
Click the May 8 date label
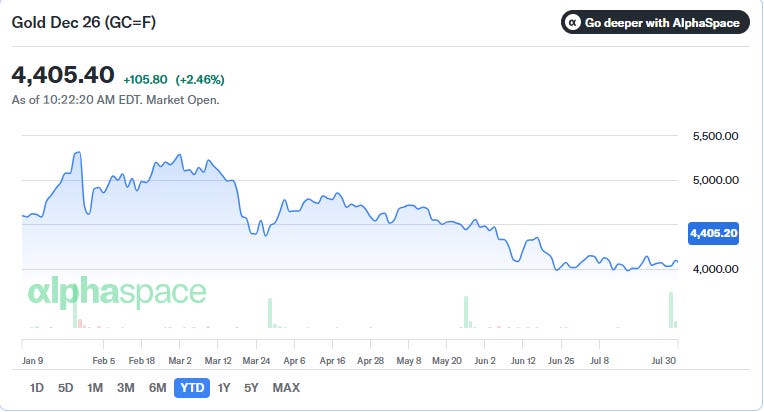(409, 361)
